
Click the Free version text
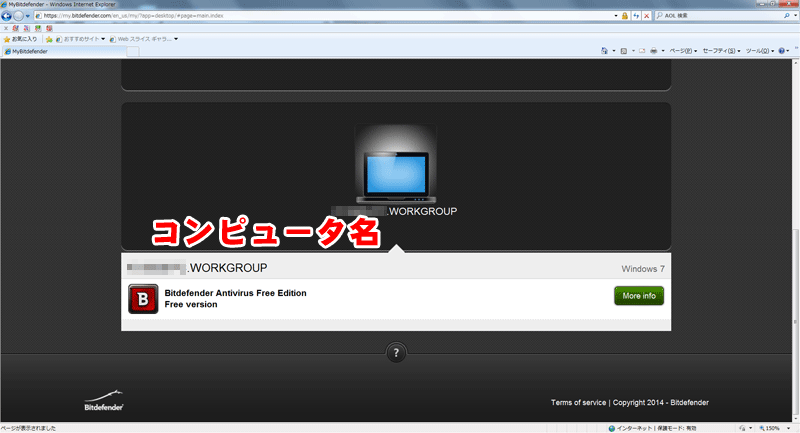click(x=191, y=304)
